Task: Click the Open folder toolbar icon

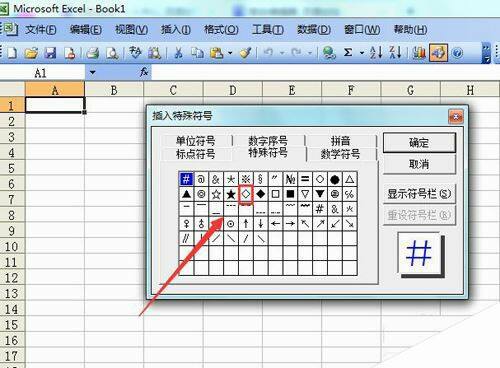Action: pyautogui.click(x=31, y=53)
